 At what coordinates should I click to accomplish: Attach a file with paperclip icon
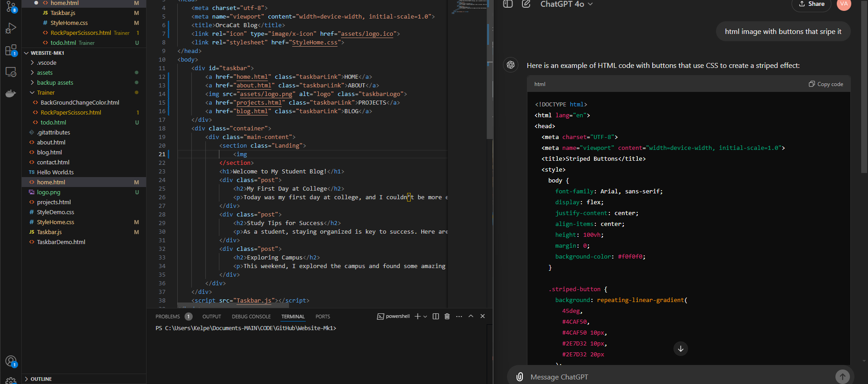[x=520, y=377]
